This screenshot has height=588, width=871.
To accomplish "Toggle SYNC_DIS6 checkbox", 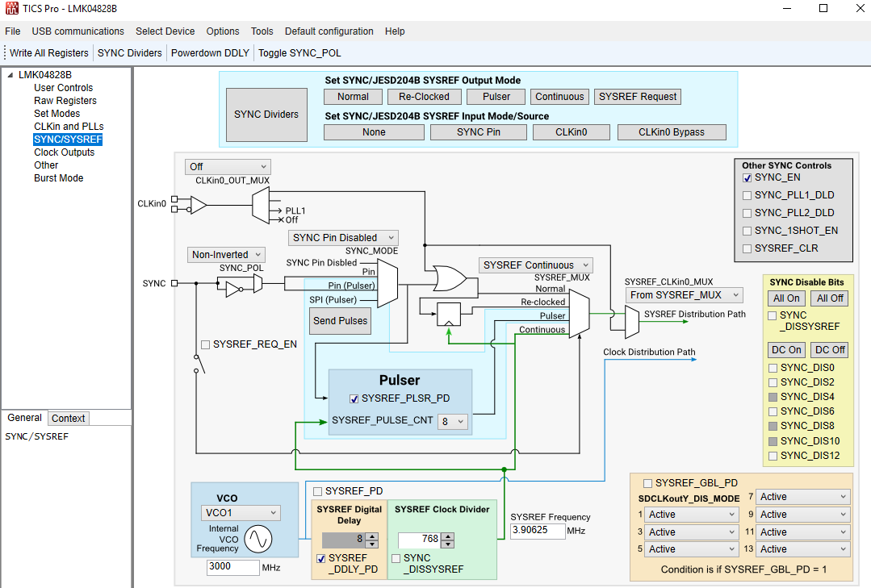I will (773, 411).
